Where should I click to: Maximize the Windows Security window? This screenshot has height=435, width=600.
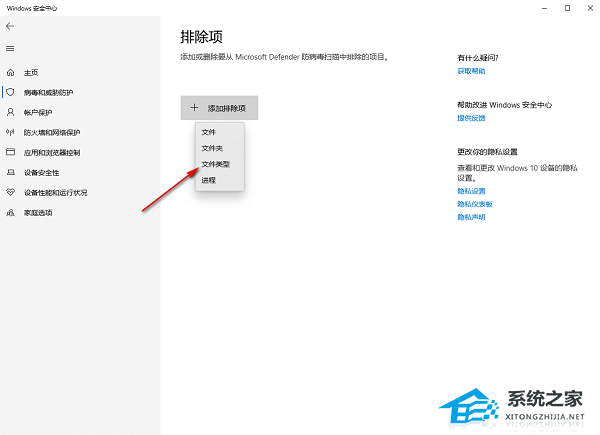point(567,8)
